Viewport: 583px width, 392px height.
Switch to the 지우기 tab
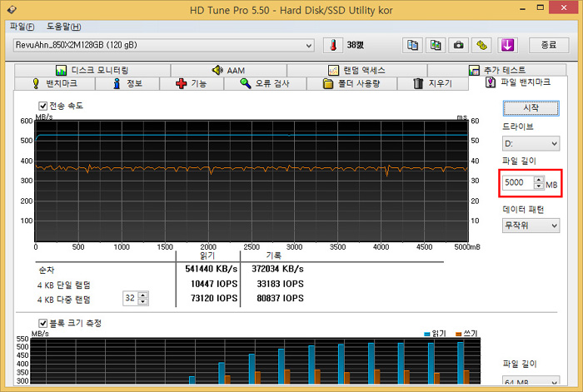point(433,83)
